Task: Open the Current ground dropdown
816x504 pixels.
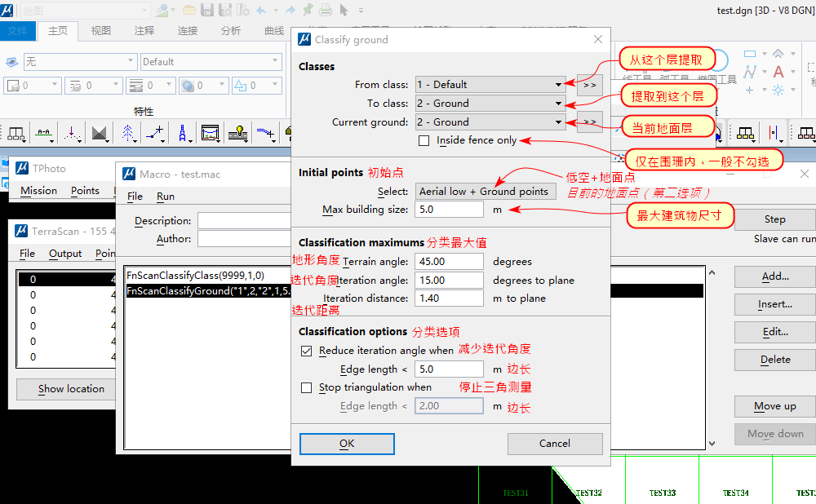Action: coord(490,122)
